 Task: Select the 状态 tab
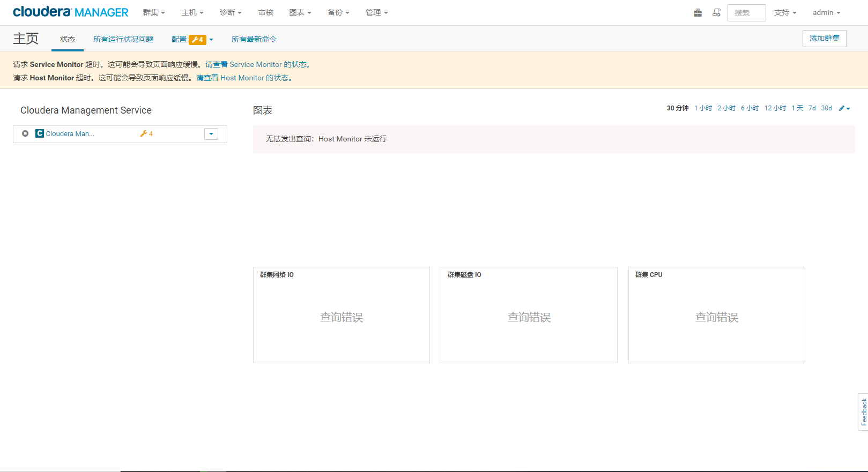(x=68, y=39)
